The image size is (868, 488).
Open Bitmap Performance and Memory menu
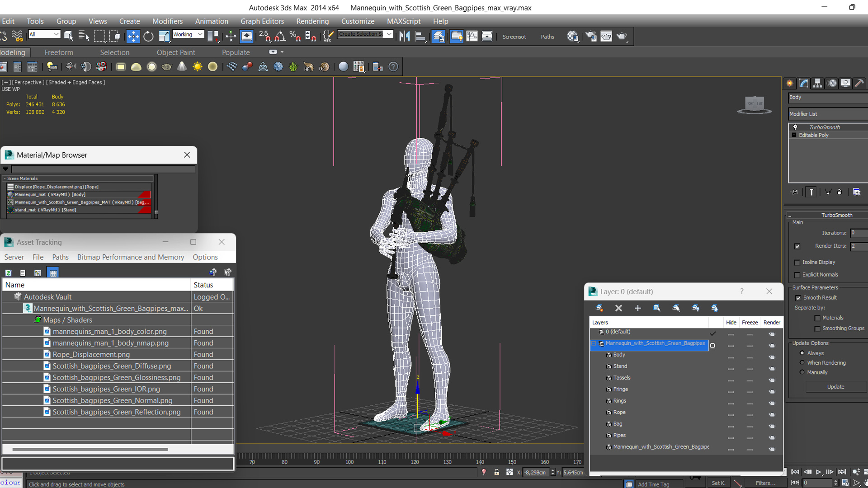click(131, 257)
